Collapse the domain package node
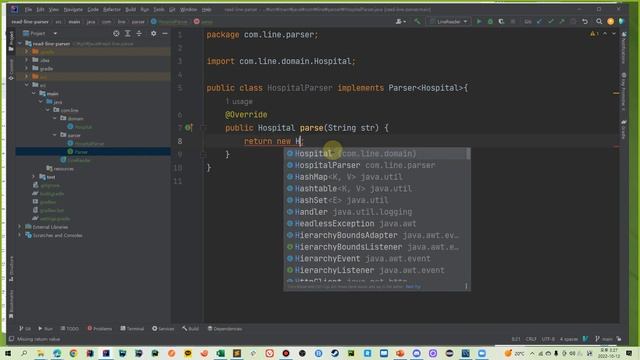Image resolution: width=640 pixels, height=360 pixels. pos(55,118)
